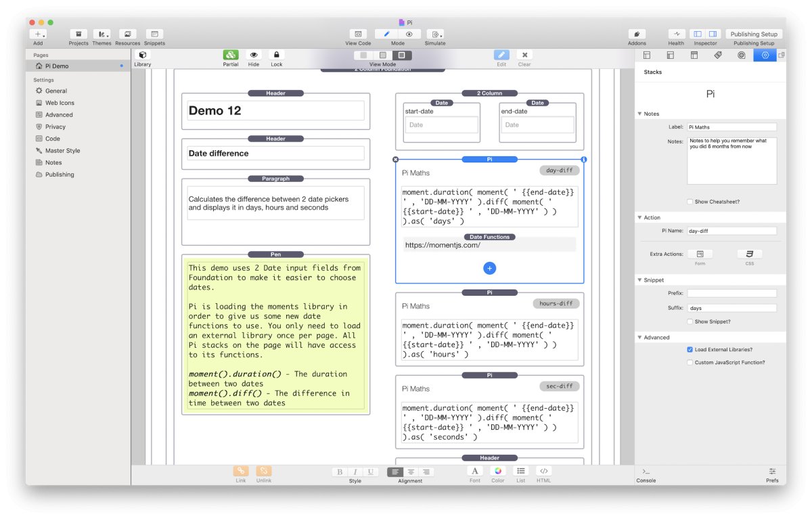Click the Resources toolbar icon
The image size is (812, 519).
click(x=127, y=34)
